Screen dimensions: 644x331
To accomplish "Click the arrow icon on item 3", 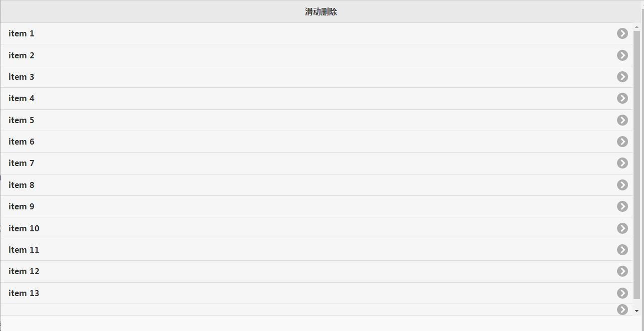I will coord(622,77).
